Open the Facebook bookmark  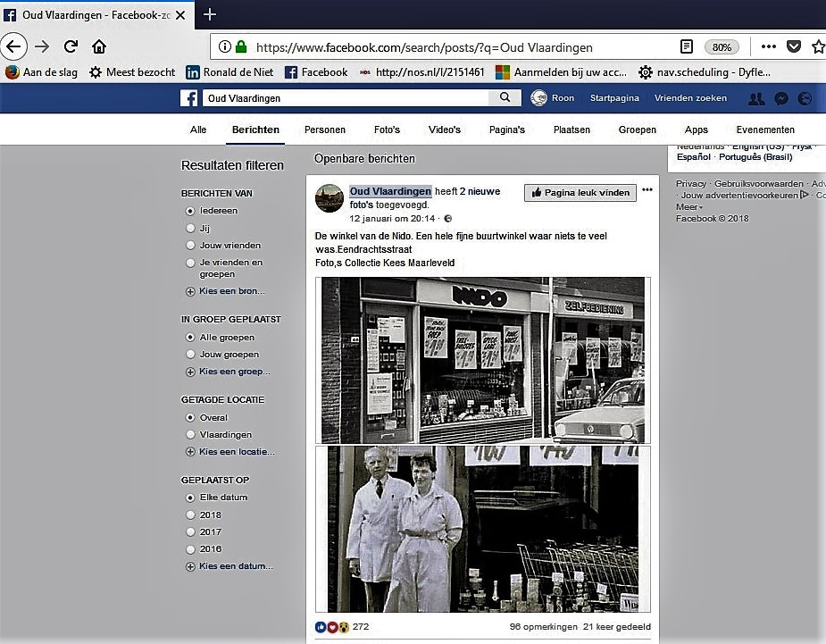[316, 72]
